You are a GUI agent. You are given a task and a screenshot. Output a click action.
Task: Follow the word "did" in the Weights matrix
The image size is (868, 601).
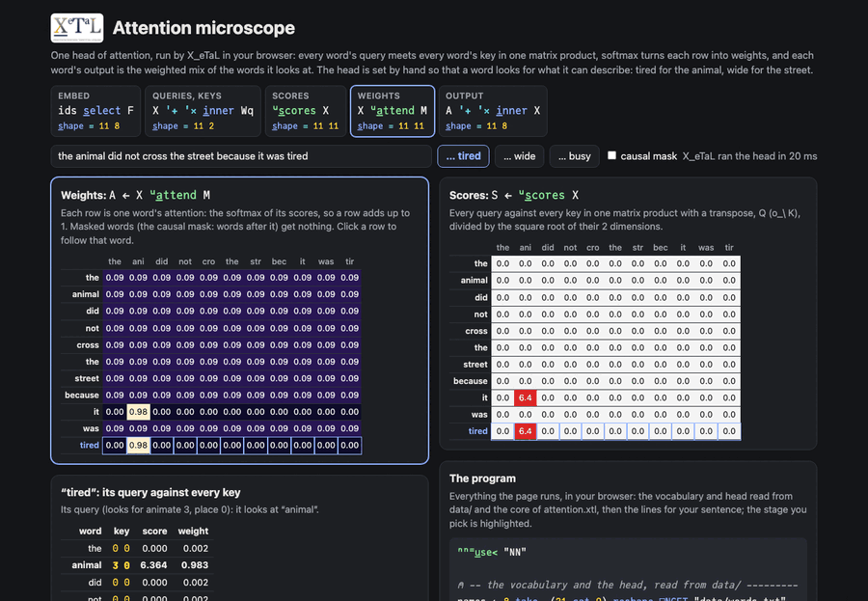93,311
